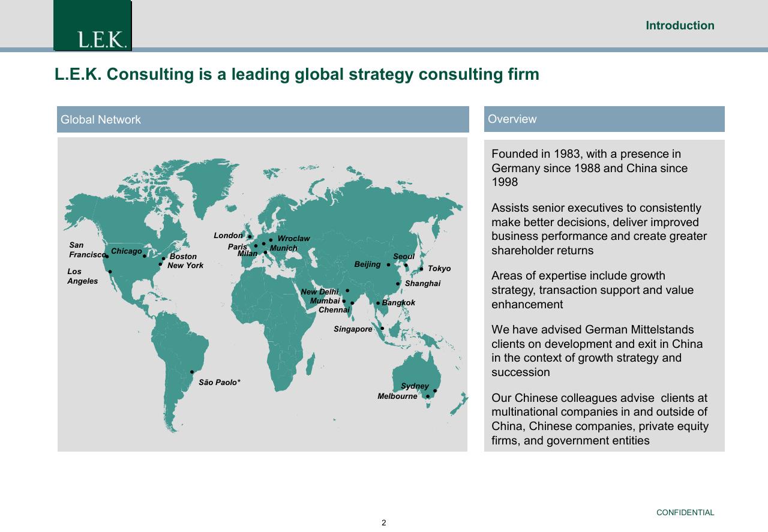Click the 'Assists senior executives' paragraph
The height and width of the screenshot is (532, 768).
point(599,229)
